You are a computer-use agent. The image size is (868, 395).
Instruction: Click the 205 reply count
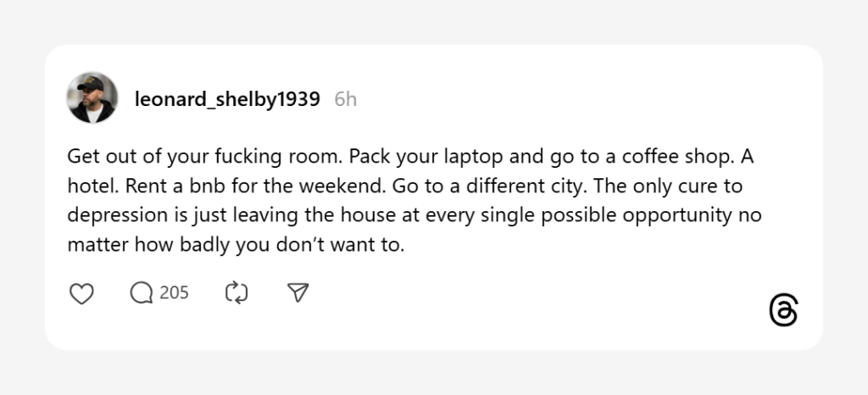point(174,293)
